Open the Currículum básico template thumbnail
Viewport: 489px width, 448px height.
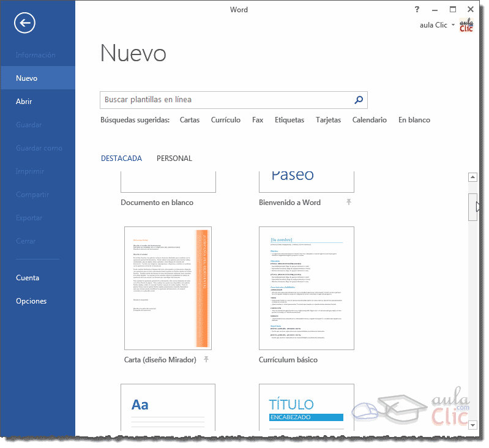(x=307, y=288)
